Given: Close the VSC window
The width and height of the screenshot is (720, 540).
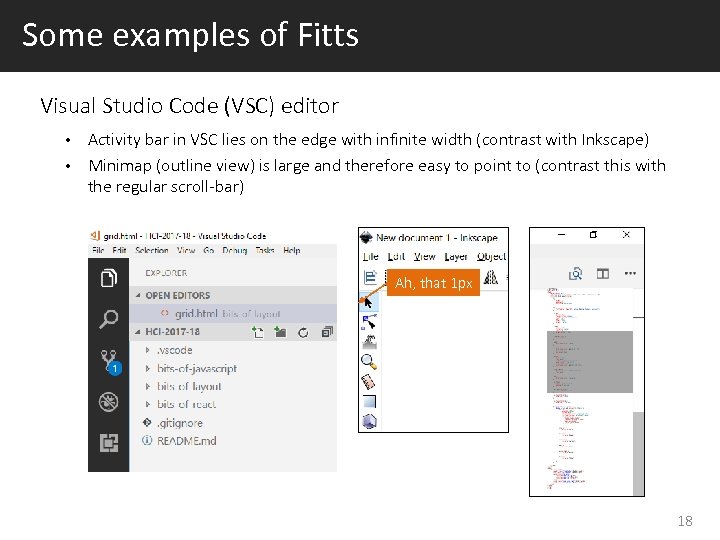Looking at the screenshot, I should [x=626, y=235].
